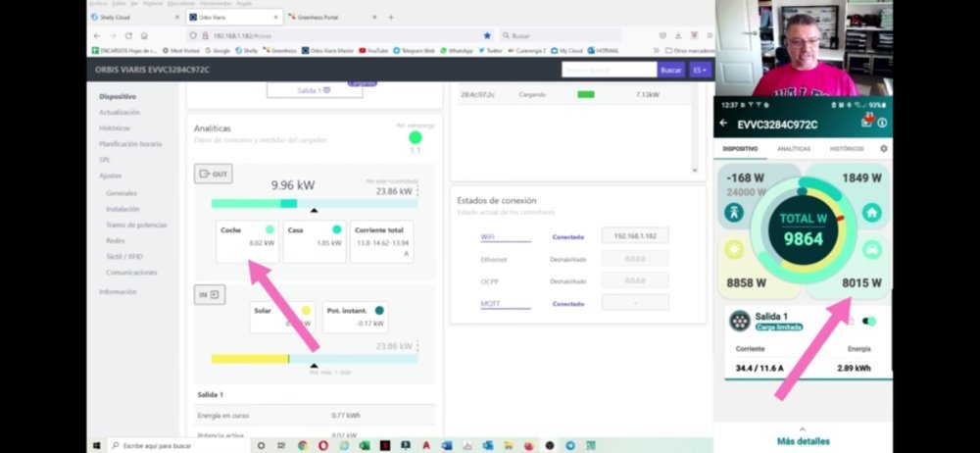Tap the grid pylon icon in app
This screenshot has height=453, width=980.
coord(734,213)
